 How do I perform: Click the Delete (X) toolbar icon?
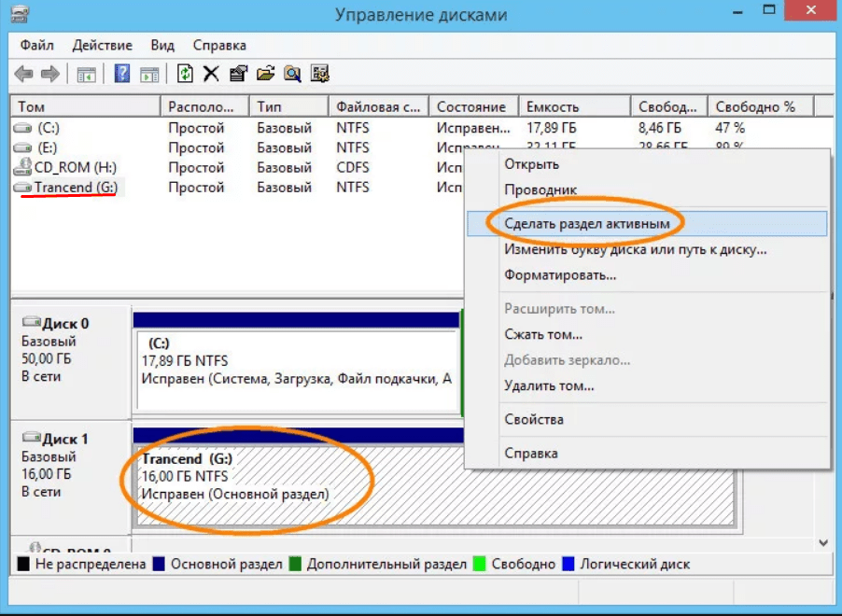click(x=212, y=74)
